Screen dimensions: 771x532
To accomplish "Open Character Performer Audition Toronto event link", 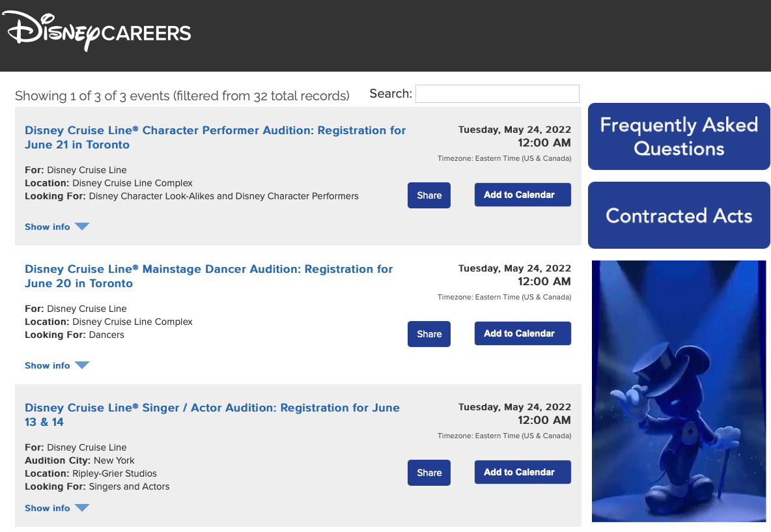I will point(216,137).
